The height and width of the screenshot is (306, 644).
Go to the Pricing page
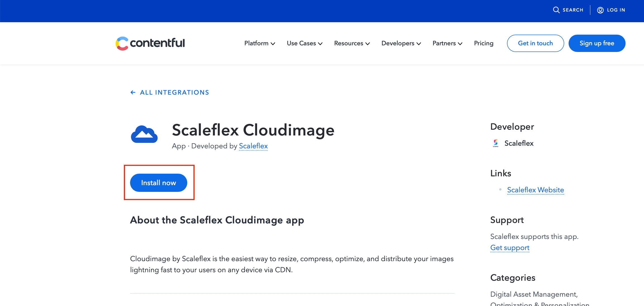[x=484, y=43]
